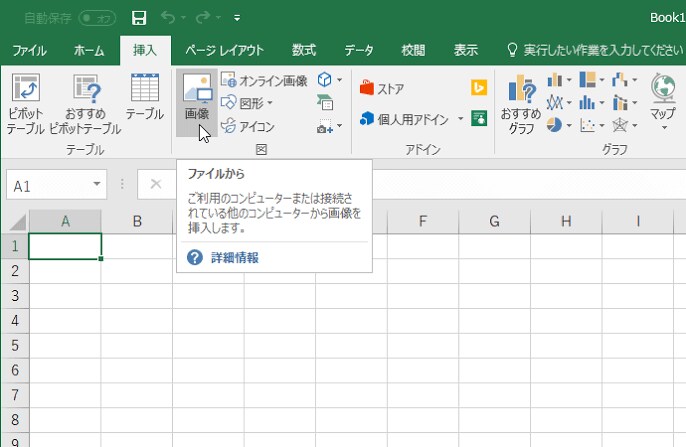The width and height of the screenshot is (686, 447).
Task: Click the Name Box showing A1
Action: [x=56, y=185]
